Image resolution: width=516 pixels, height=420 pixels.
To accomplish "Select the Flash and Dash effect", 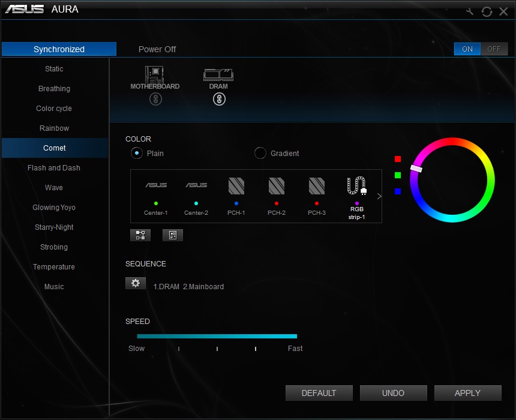I will [x=54, y=168].
